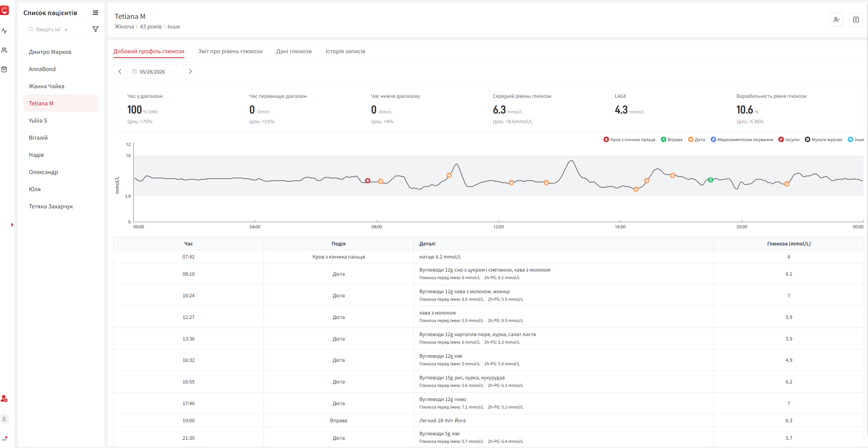Screen dimensions: 868x448
Task: Open the shopping bag icon in sidebar
Action: click(4, 69)
